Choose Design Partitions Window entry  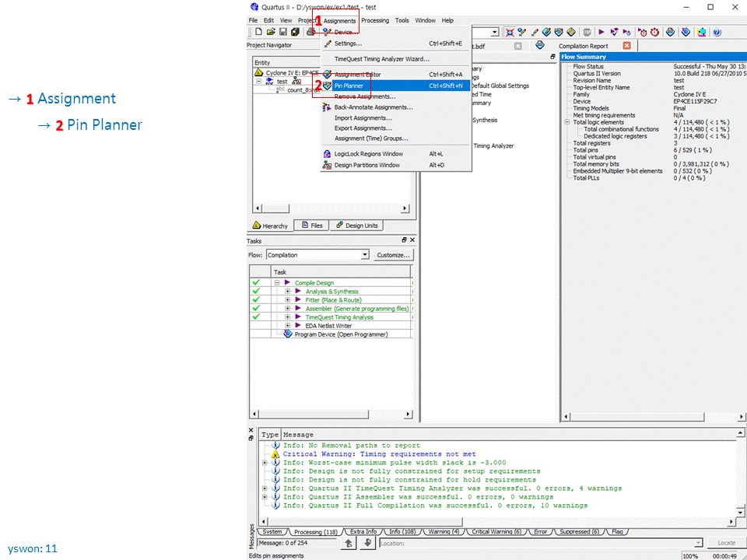(396, 165)
